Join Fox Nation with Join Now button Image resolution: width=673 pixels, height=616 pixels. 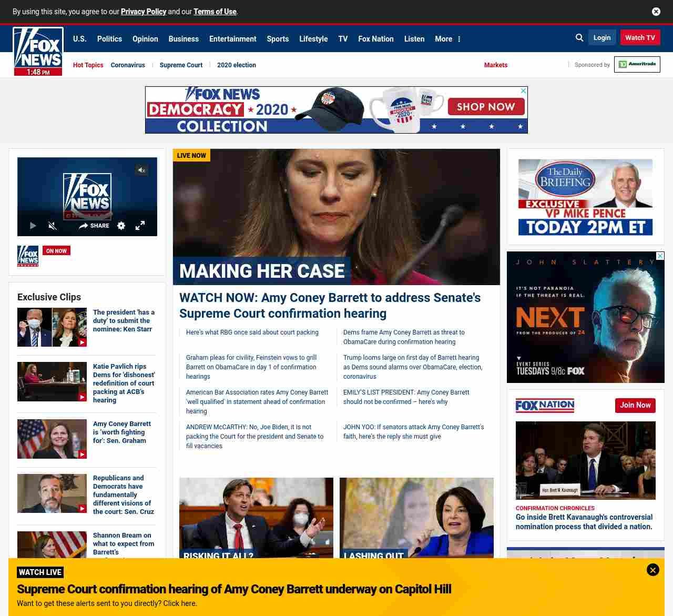coord(635,405)
